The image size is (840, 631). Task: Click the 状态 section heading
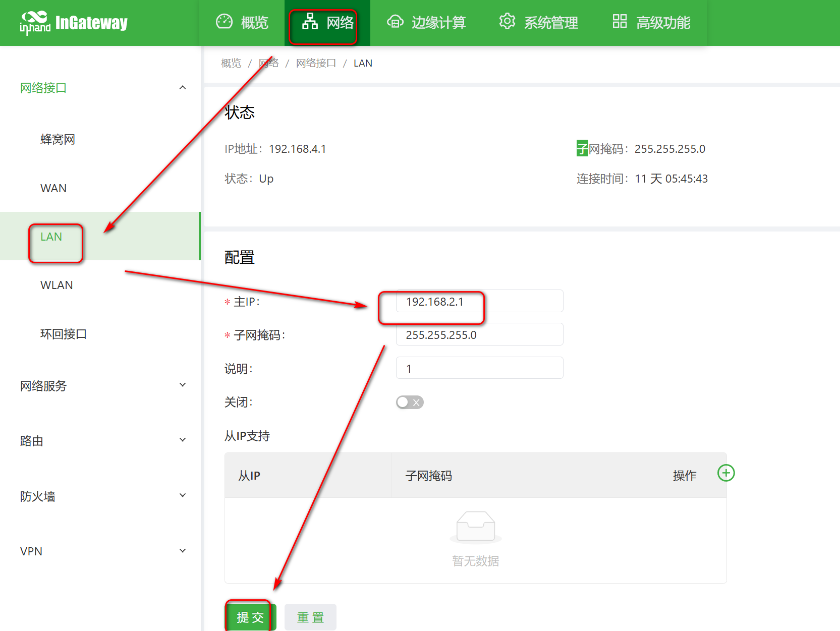tap(240, 112)
